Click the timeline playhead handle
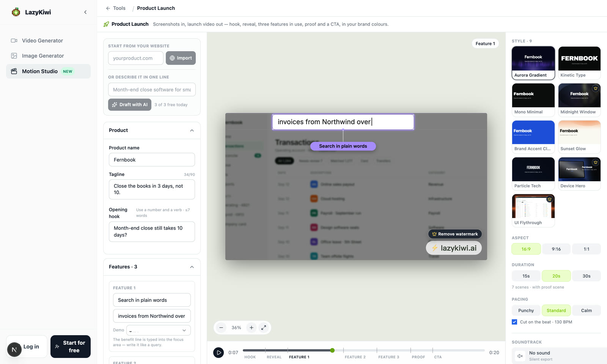This screenshot has width=607, height=364. (332, 350)
